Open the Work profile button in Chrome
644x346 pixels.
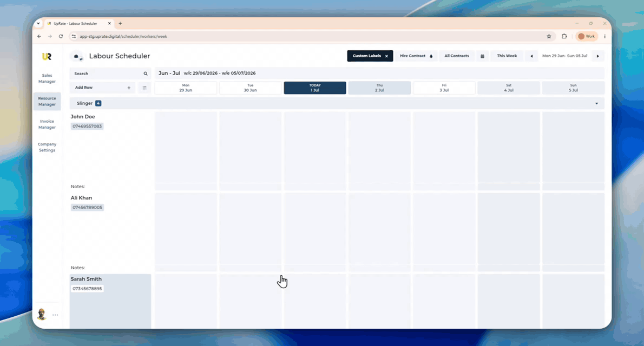(587, 36)
